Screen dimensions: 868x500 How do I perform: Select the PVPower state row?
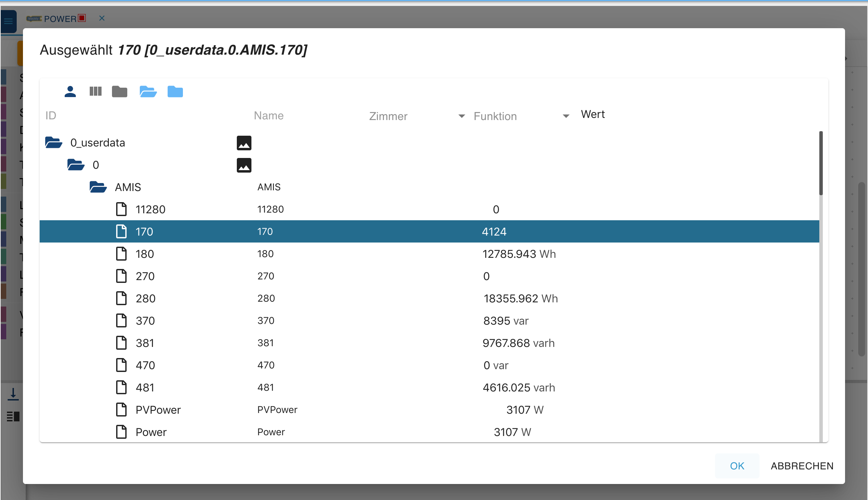[x=158, y=410]
